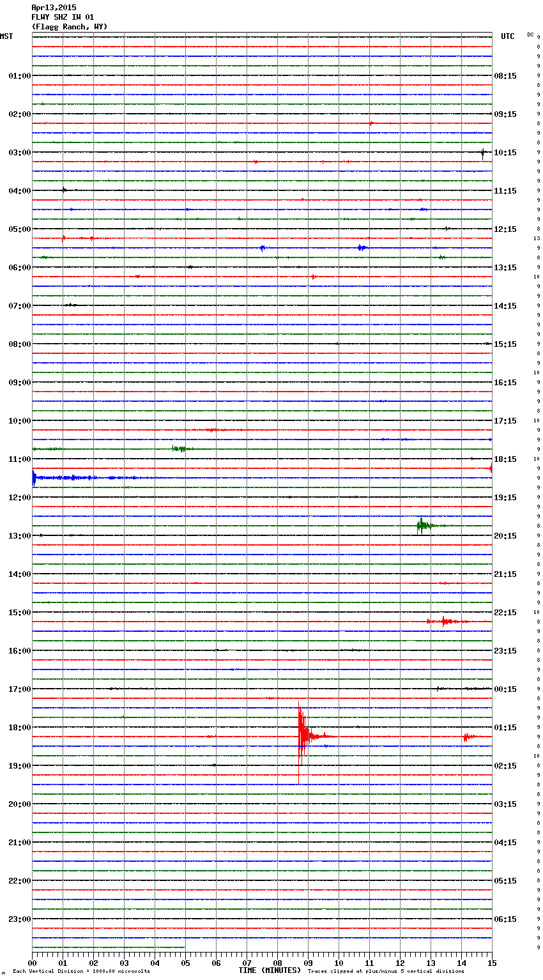
Task: Click the 02:00 MST time label
Action: coord(19,114)
